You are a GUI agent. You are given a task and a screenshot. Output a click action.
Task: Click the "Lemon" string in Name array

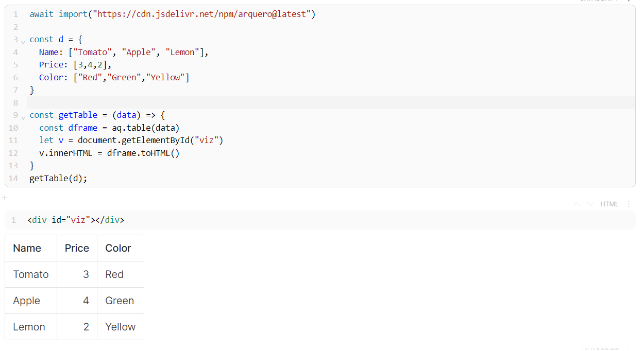pyautogui.click(x=184, y=52)
